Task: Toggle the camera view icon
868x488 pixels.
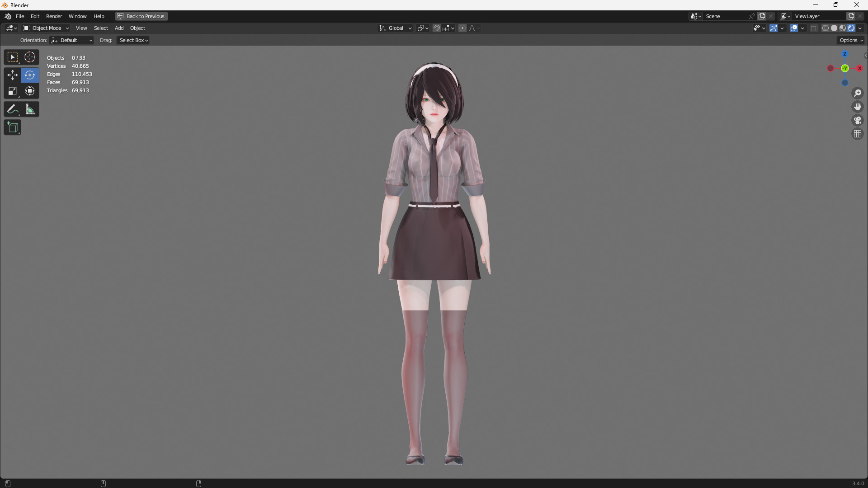Action: [858, 120]
